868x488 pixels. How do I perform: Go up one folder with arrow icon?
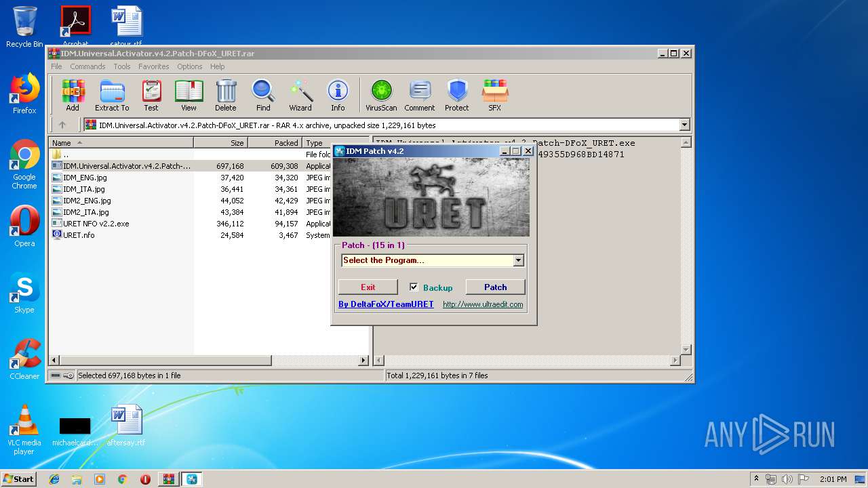pyautogui.click(x=62, y=125)
